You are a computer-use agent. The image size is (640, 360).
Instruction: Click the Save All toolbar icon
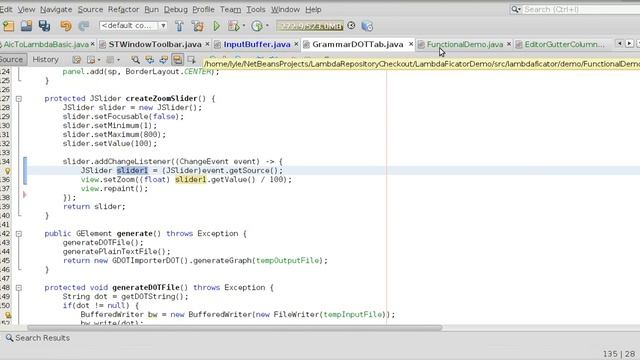pos(44,26)
